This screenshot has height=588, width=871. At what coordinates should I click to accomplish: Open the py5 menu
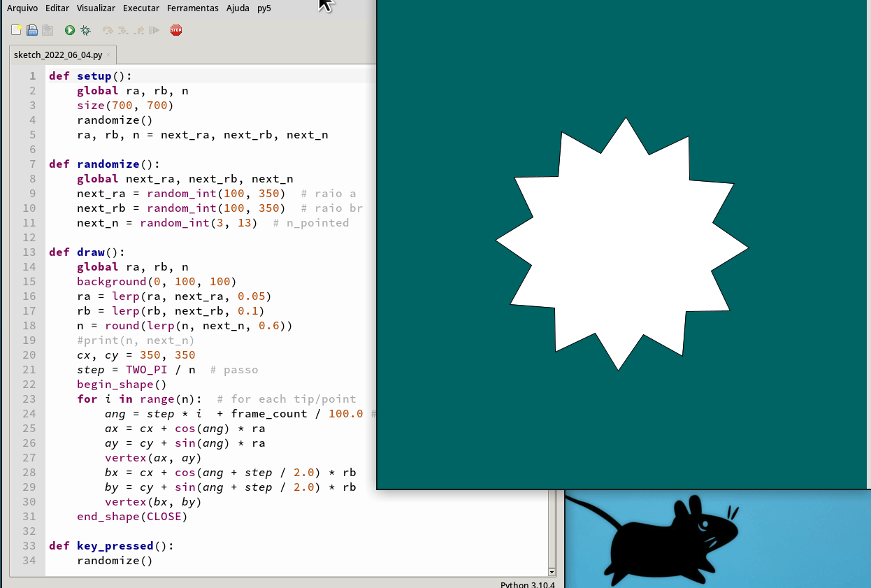264,8
